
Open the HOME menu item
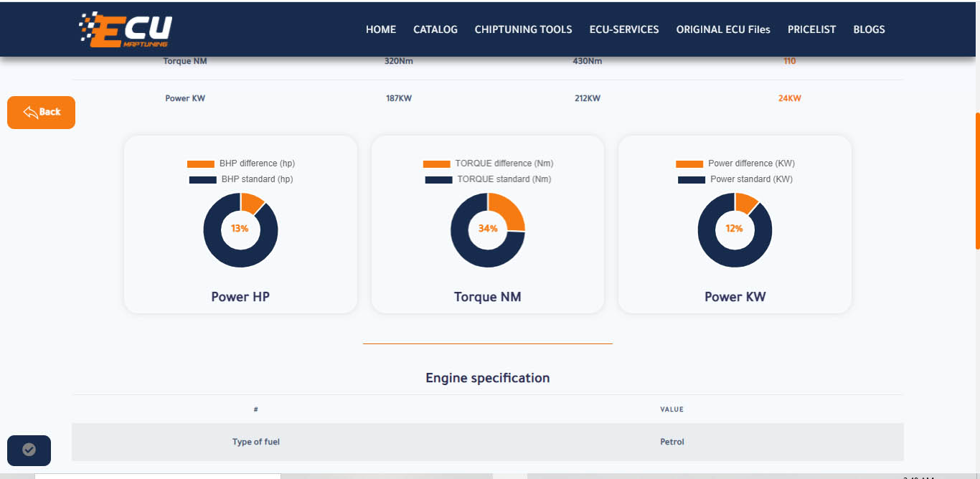coord(380,29)
